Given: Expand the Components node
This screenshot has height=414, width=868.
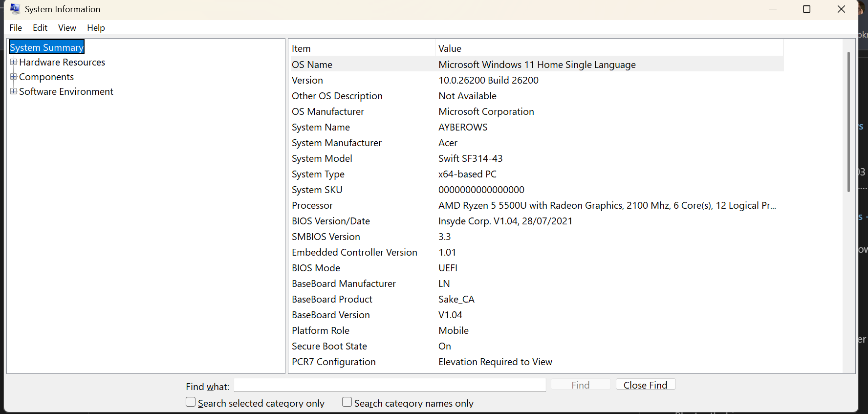Looking at the screenshot, I should [x=14, y=77].
